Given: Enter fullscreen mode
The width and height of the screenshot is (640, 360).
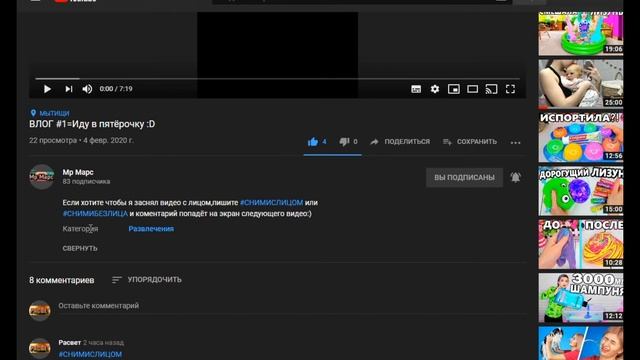Looking at the screenshot, I should [x=510, y=89].
